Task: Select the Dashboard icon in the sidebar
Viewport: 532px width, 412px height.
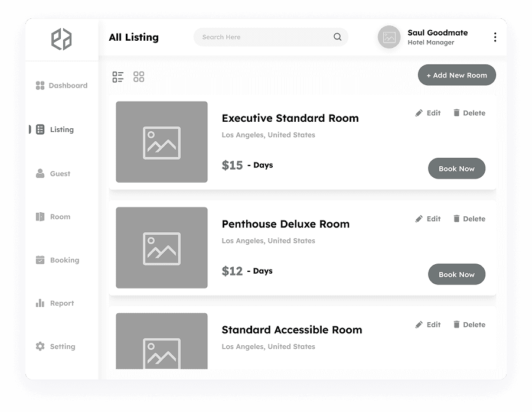Action: [40, 85]
